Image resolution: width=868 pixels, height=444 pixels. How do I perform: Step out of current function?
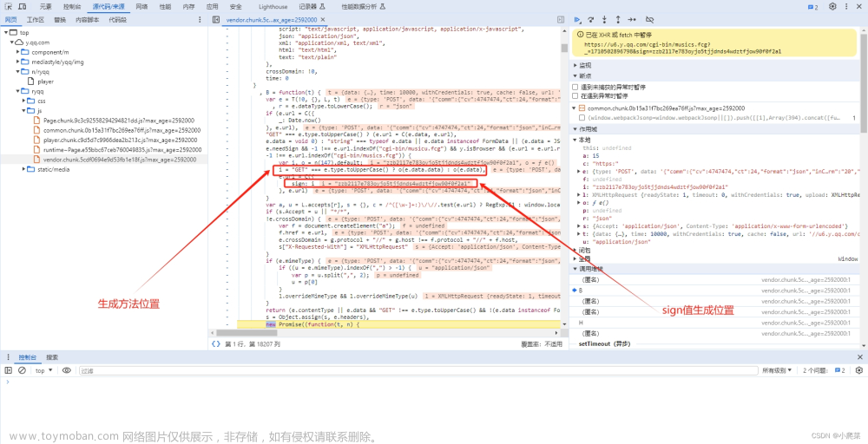618,19
